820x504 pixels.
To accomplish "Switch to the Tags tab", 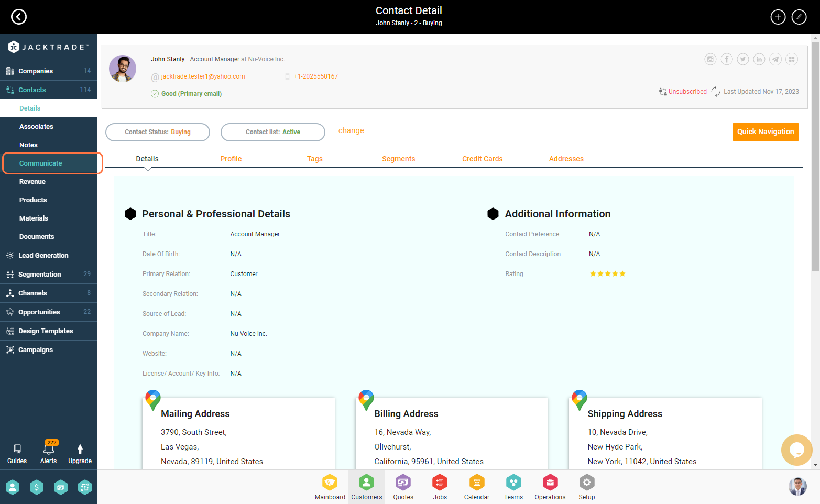I will coord(315,159).
